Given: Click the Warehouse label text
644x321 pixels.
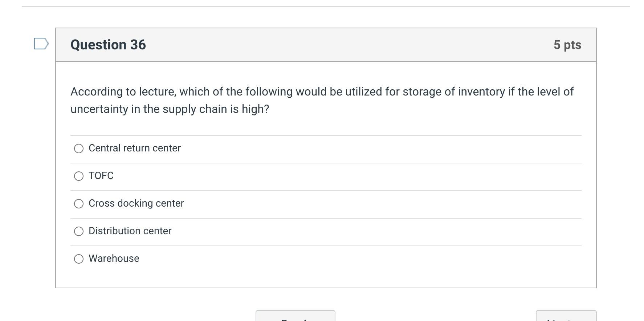Looking at the screenshot, I should click(114, 259).
